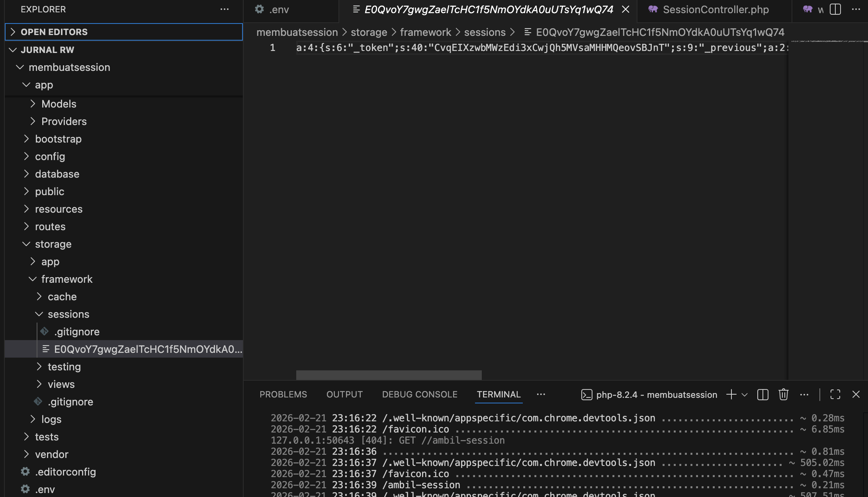Close the E0QvoY7gwg session file tab
This screenshot has height=497, width=868.
tap(626, 9)
